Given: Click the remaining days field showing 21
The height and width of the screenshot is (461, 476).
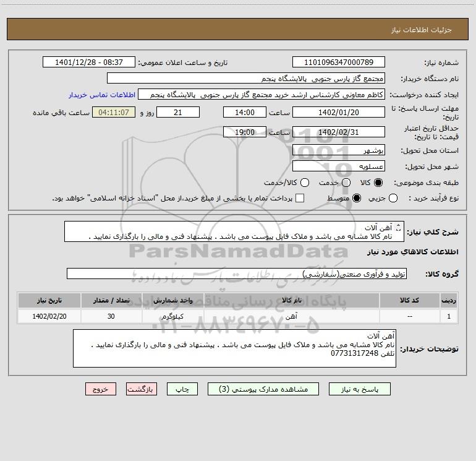Looking at the screenshot, I should point(178,112).
